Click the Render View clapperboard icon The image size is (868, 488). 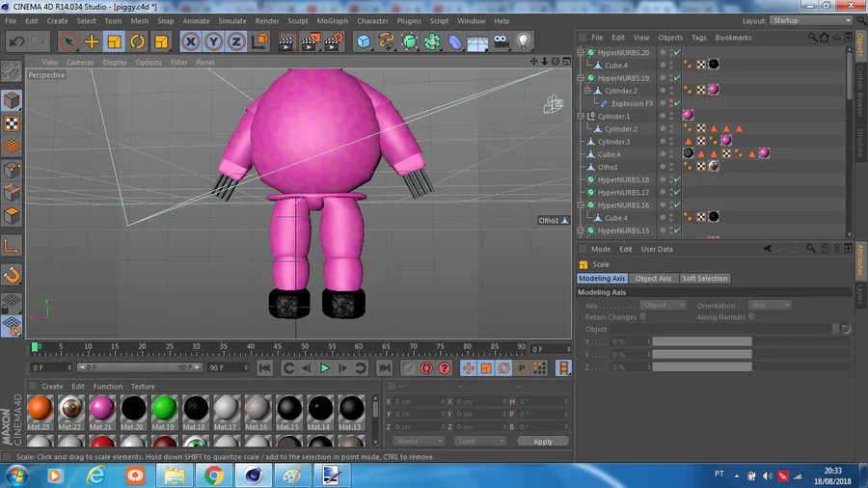286,41
